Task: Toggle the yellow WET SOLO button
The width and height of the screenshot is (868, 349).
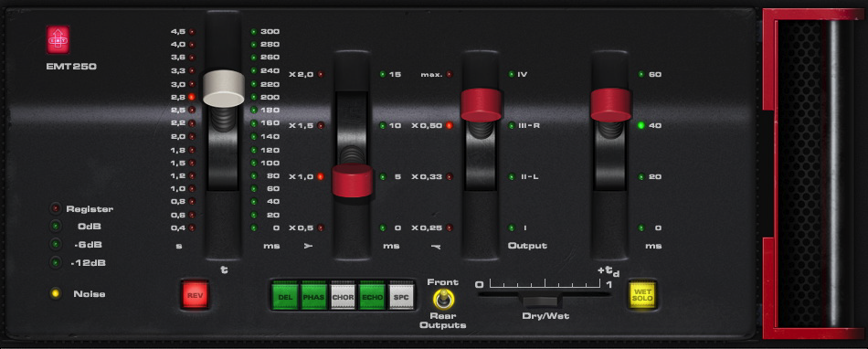Action: point(642,294)
